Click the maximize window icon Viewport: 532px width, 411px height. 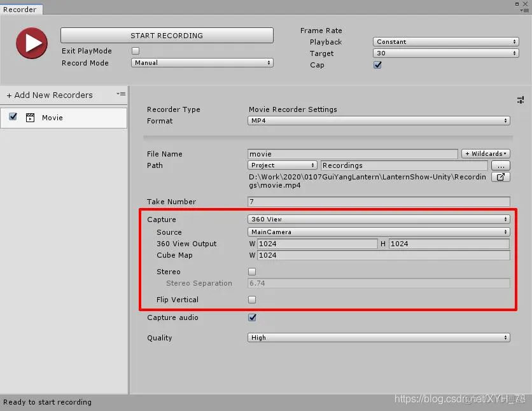(517, 4)
